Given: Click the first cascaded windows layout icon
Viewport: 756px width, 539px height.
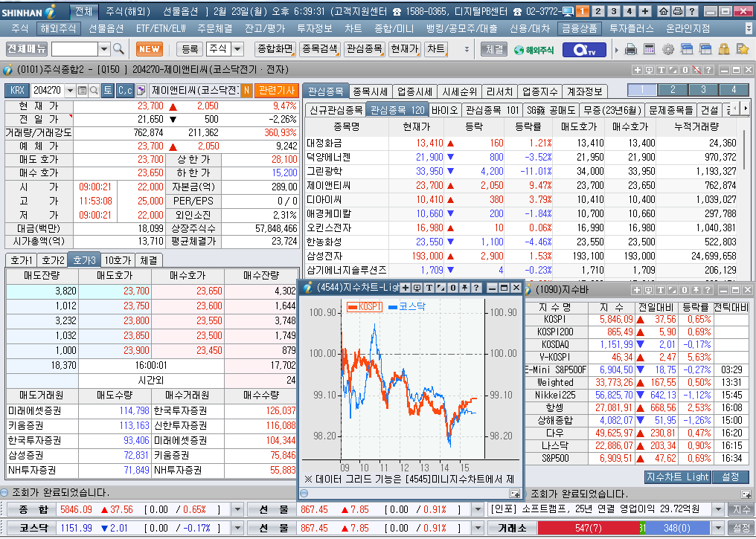Looking at the screenshot, I should click(x=687, y=49).
